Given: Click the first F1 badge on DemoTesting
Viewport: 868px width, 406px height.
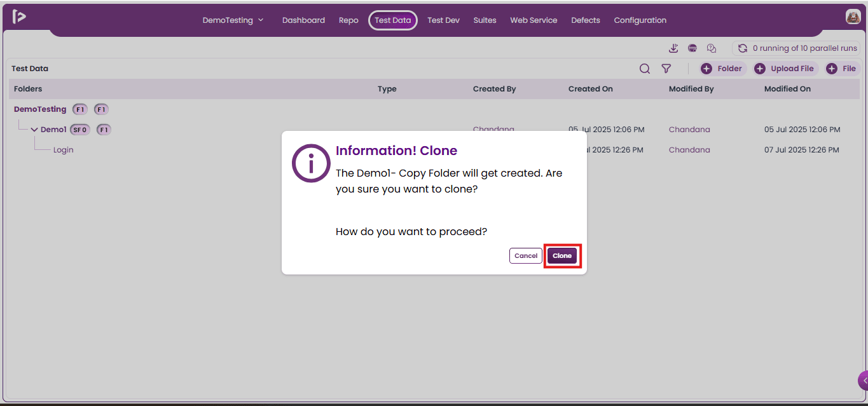Looking at the screenshot, I should (x=80, y=109).
